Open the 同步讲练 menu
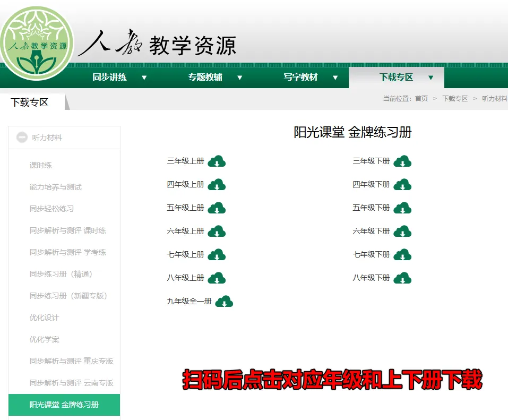The image size is (508, 420). [109, 77]
